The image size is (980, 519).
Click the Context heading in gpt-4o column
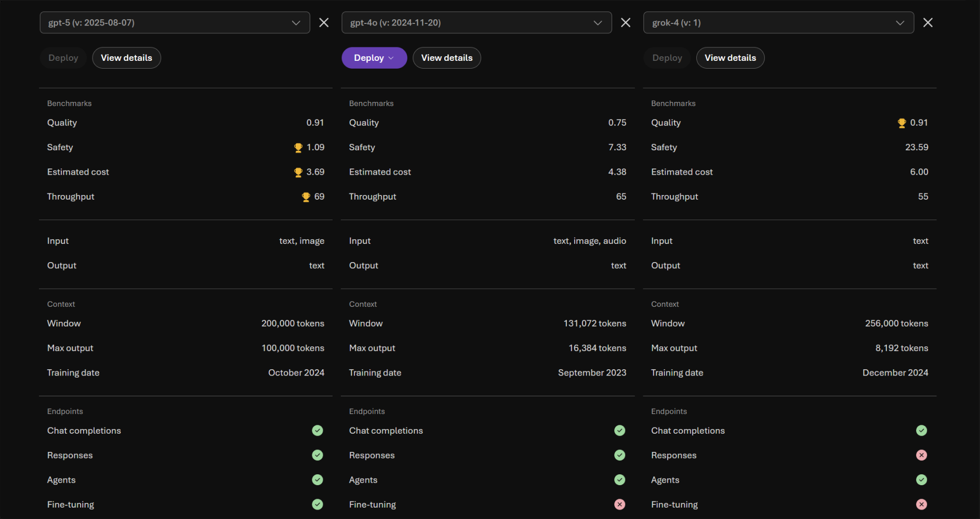coord(363,304)
